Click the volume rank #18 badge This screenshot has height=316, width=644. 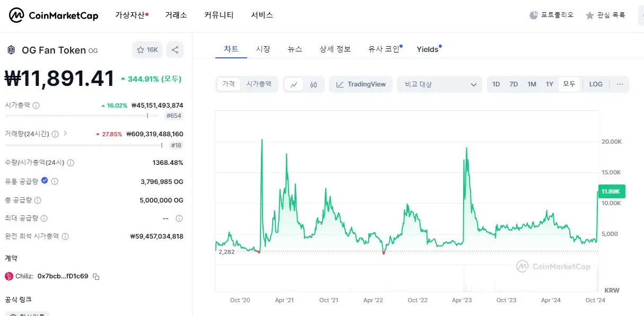[177, 145]
